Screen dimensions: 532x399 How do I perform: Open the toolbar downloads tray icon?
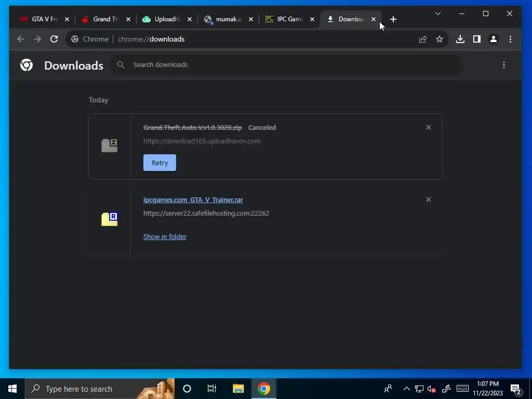click(x=460, y=39)
